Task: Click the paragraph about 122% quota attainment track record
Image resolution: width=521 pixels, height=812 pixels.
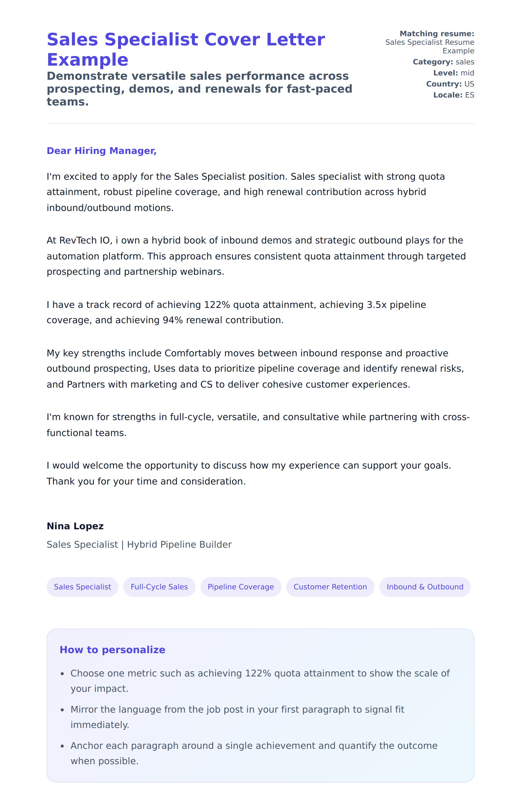Action: coord(236,312)
